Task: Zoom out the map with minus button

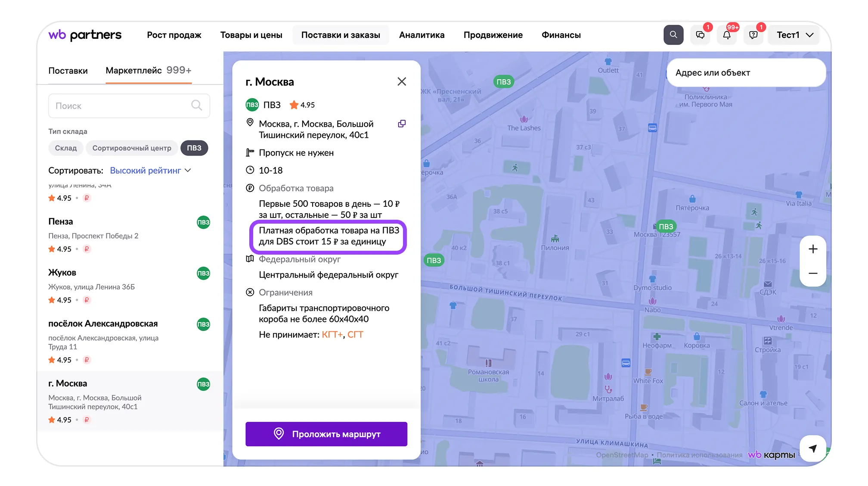Action: coord(813,273)
